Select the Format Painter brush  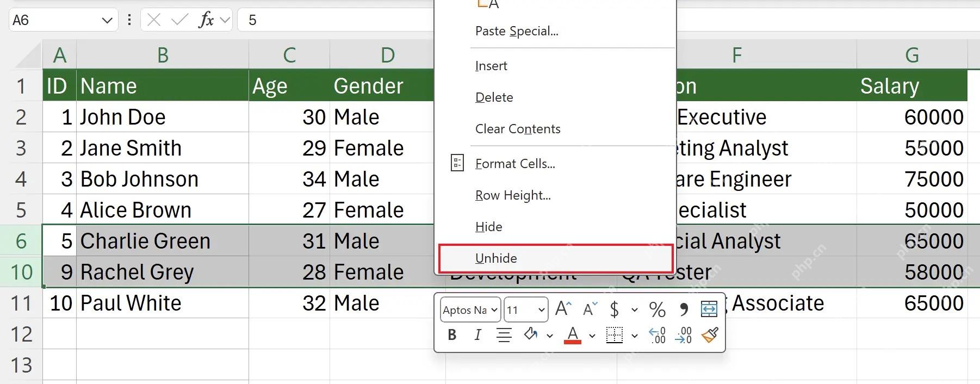coord(710,335)
